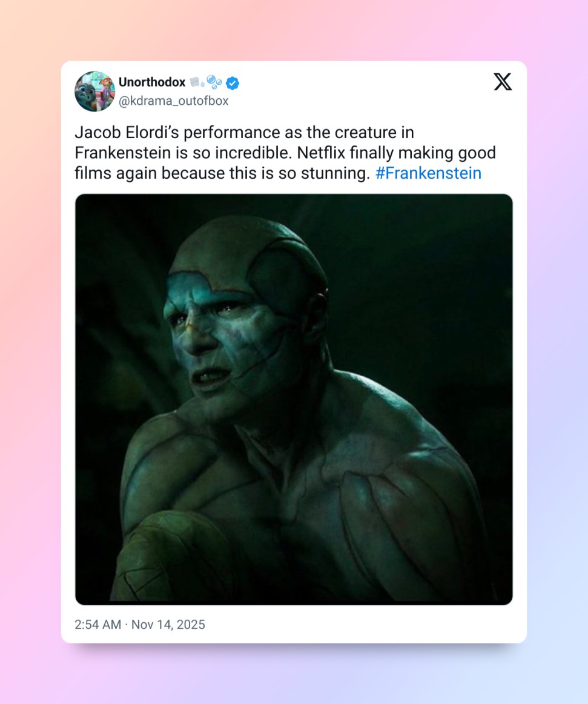Click the cloud emoji beside Unorthodox
Image resolution: width=588 pixels, height=704 pixels.
(x=196, y=82)
